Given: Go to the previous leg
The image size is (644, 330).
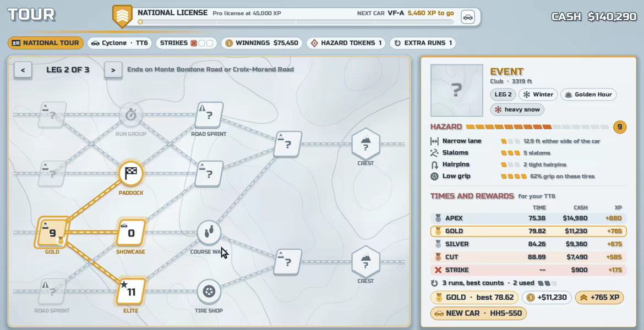Looking at the screenshot, I should click(x=23, y=70).
